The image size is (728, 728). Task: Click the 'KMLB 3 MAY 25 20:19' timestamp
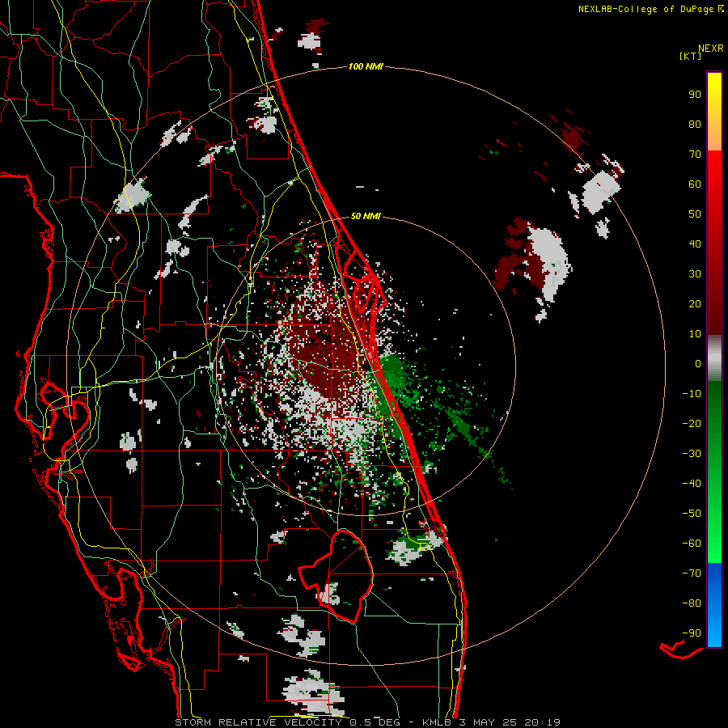pos(491,722)
